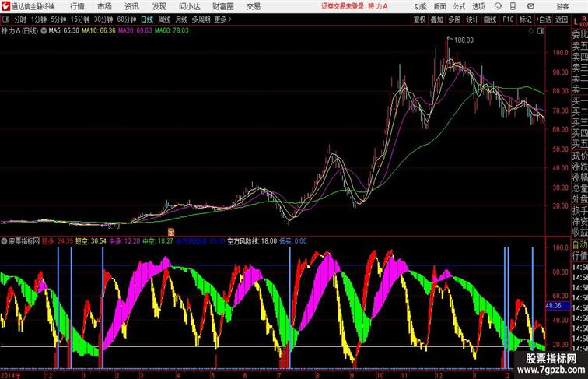This screenshot has height=379, width=588.
Task: Expand the 股票指标网 indicator dropdown arrow
Action: point(4,241)
